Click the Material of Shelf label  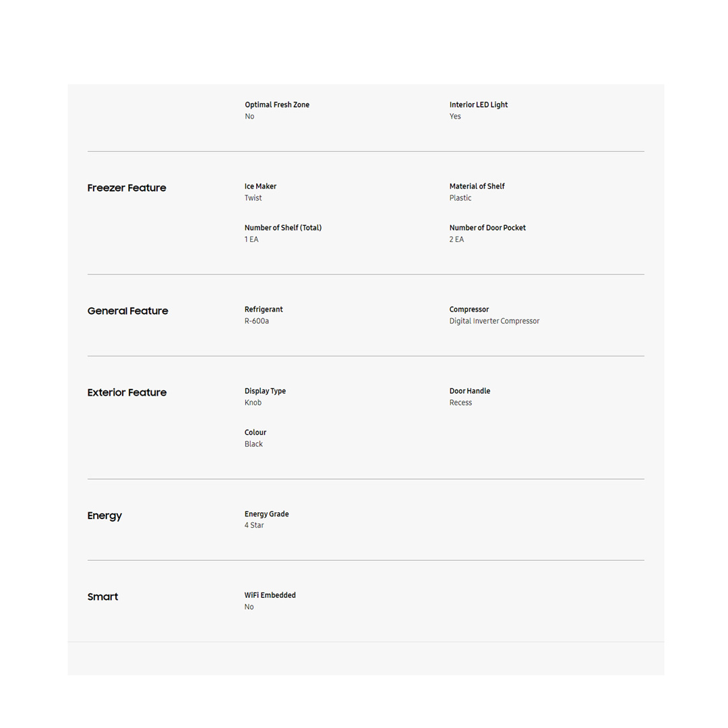point(477,186)
